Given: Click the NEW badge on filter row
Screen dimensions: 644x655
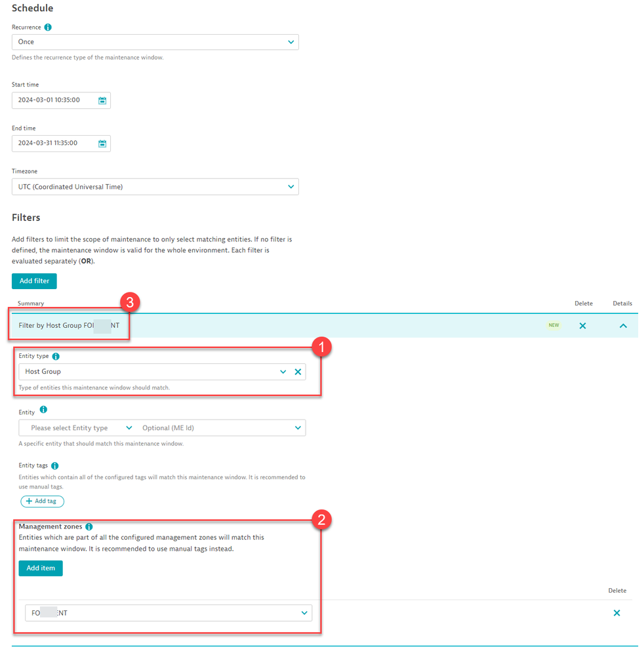Looking at the screenshot, I should [553, 325].
